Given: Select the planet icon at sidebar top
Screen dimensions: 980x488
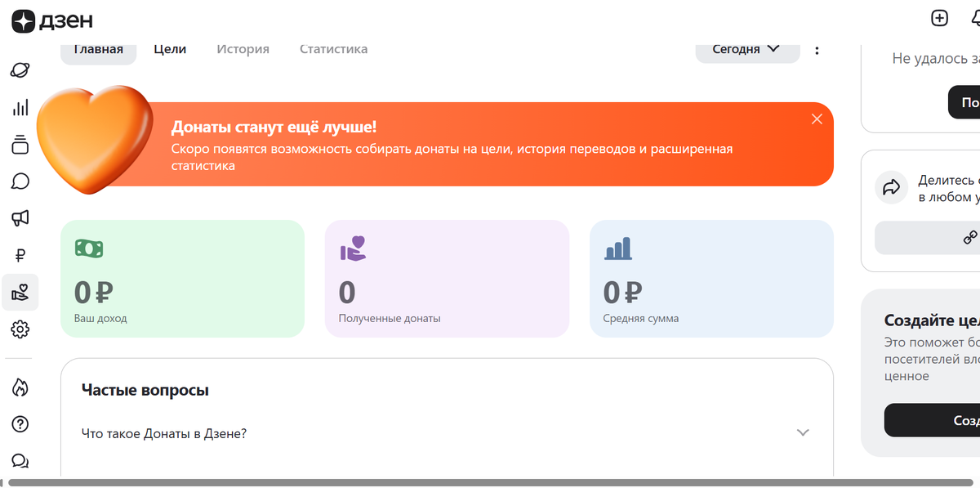Looking at the screenshot, I should click(20, 69).
